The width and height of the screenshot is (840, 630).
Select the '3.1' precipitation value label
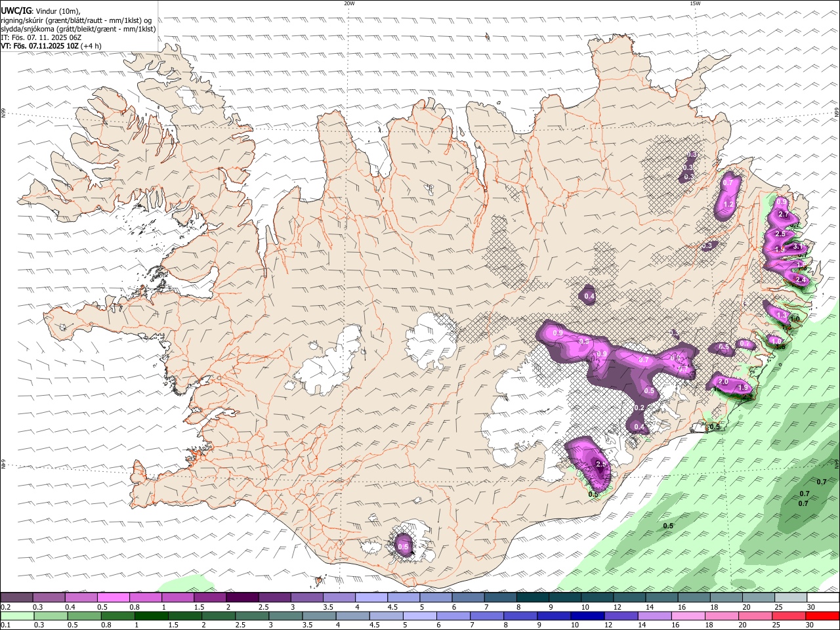click(797, 247)
